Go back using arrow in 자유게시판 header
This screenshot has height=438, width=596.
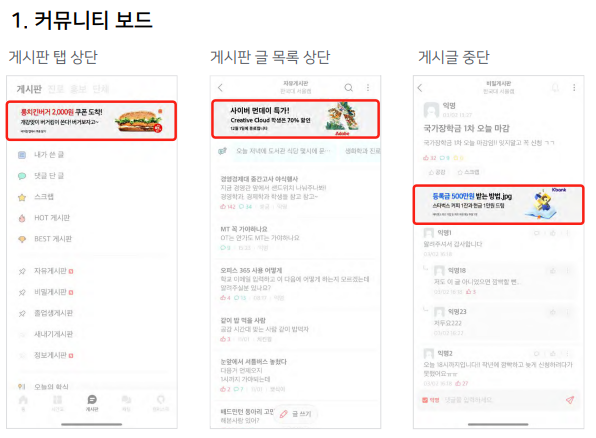[220, 88]
